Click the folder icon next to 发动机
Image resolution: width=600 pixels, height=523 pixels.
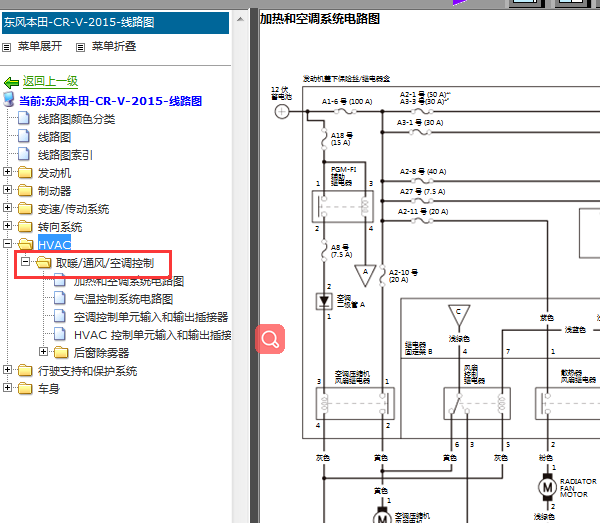pos(25,173)
